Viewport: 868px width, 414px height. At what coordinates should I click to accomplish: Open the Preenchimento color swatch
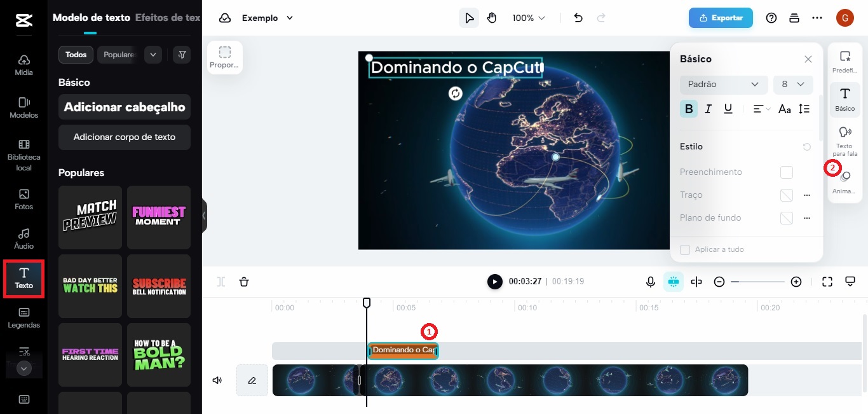coord(787,172)
